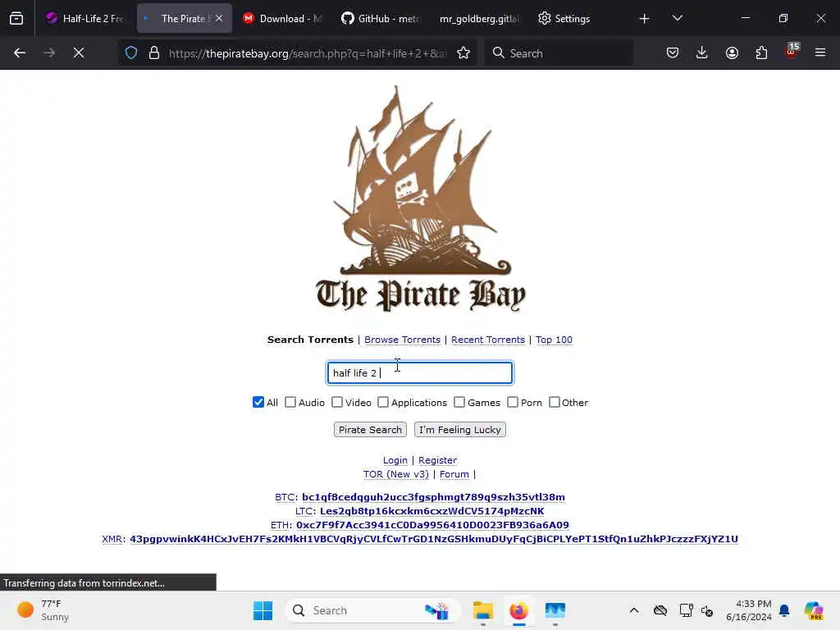Launch File Explorer from taskbar
The height and width of the screenshot is (630, 840).
482,610
